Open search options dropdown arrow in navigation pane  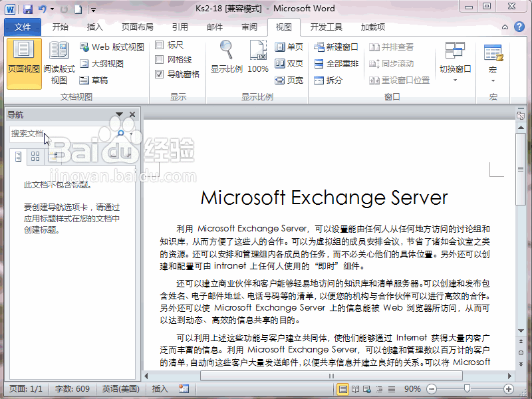[131, 134]
